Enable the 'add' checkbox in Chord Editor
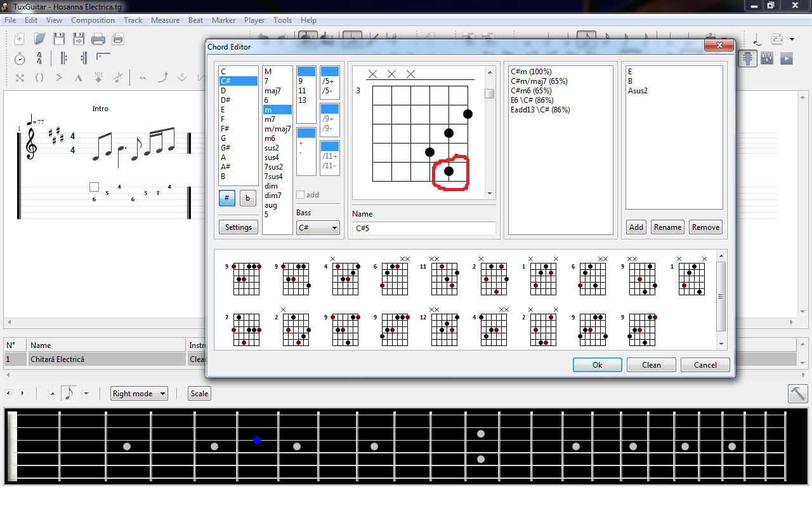 (x=301, y=195)
